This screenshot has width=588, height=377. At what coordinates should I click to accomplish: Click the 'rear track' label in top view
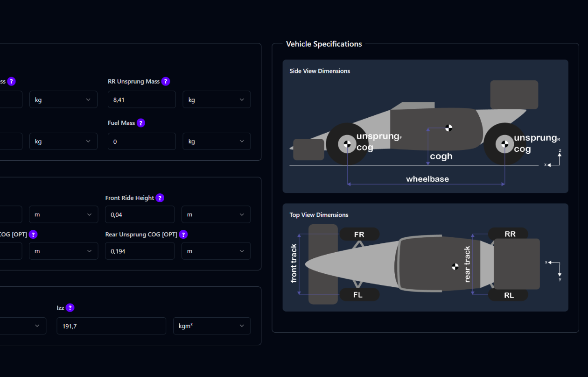click(x=467, y=264)
